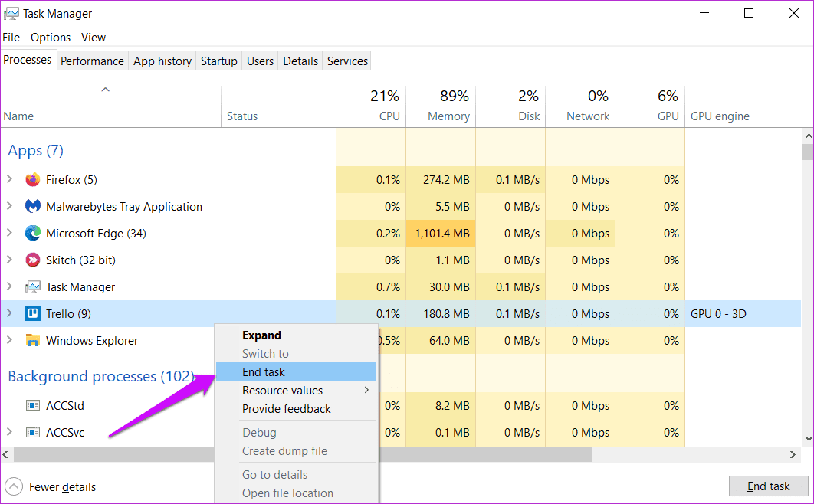Viewport: 814px width, 504px height.
Task: Select the Skitch (32 bit) process name
Action: pyautogui.click(x=80, y=260)
